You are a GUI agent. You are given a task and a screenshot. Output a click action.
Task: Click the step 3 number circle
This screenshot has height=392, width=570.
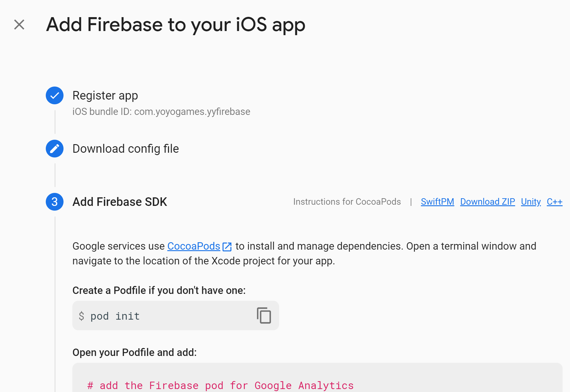pos(55,202)
